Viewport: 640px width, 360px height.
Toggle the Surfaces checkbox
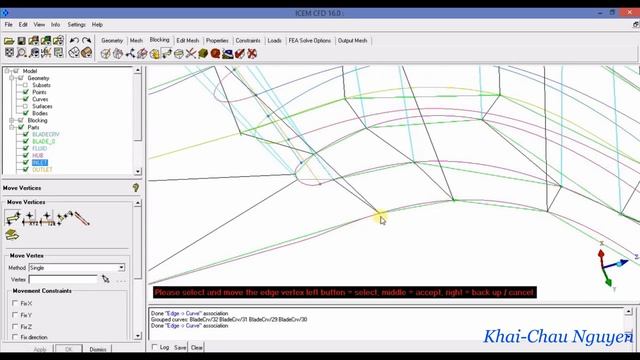pyautogui.click(x=25, y=106)
